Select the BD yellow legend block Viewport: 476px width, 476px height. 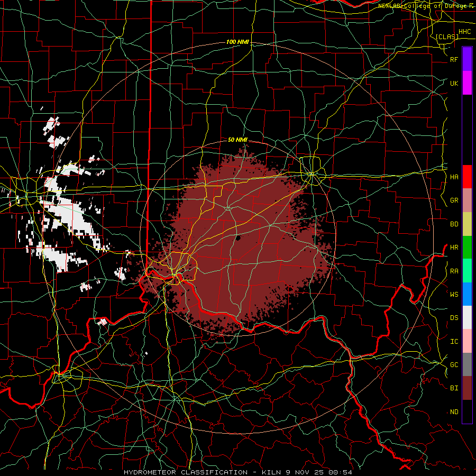click(x=467, y=224)
